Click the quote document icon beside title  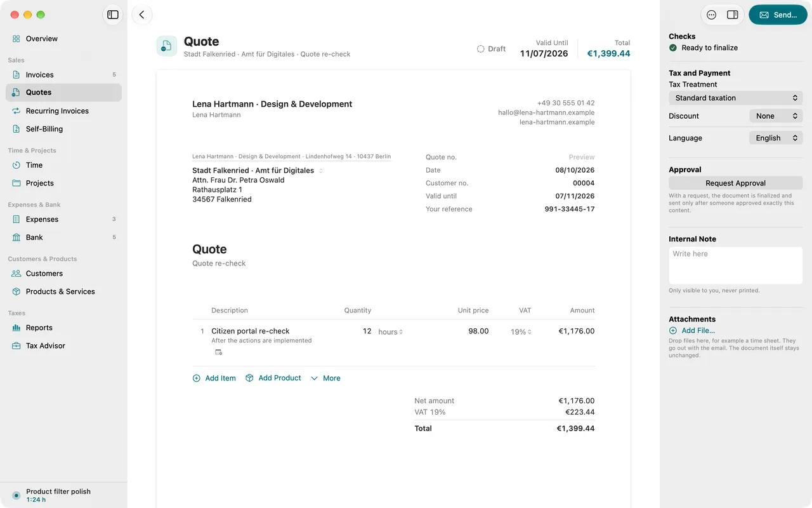pos(167,46)
